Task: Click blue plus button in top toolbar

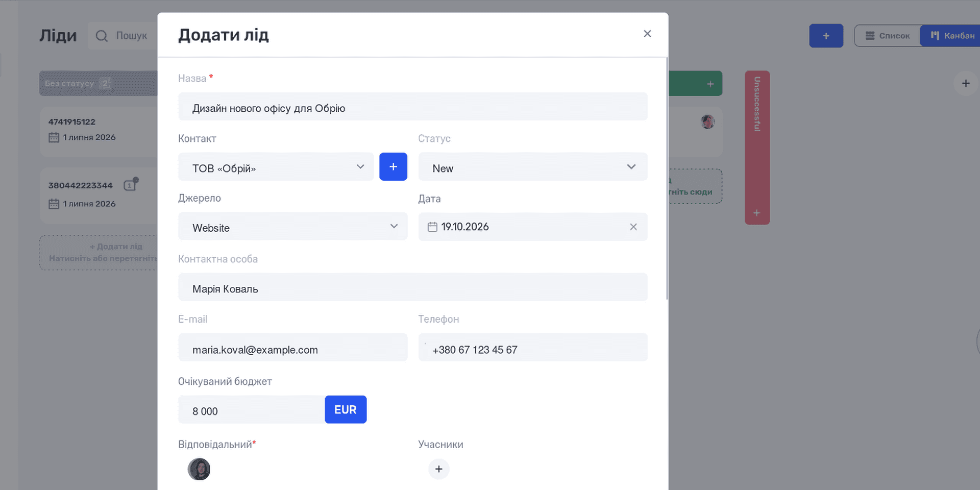Action: (x=826, y=36)
